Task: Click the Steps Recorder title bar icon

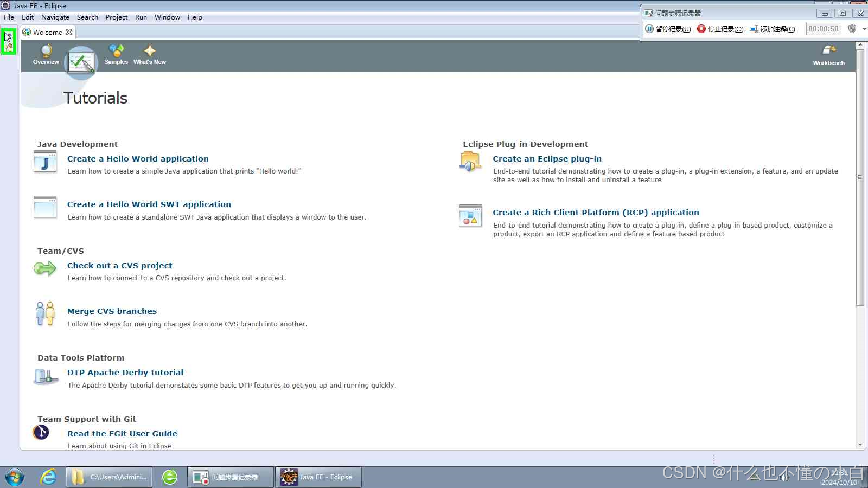Action: click(649, 13)
